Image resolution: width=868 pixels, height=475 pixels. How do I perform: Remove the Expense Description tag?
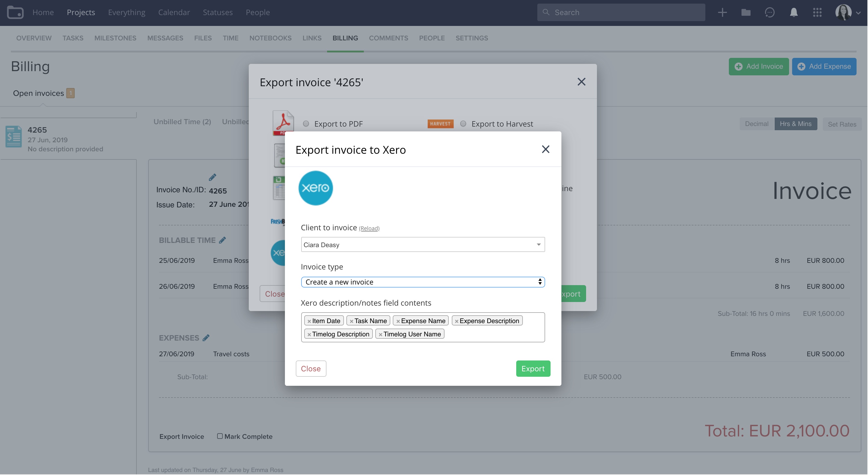tap(457, 321)
